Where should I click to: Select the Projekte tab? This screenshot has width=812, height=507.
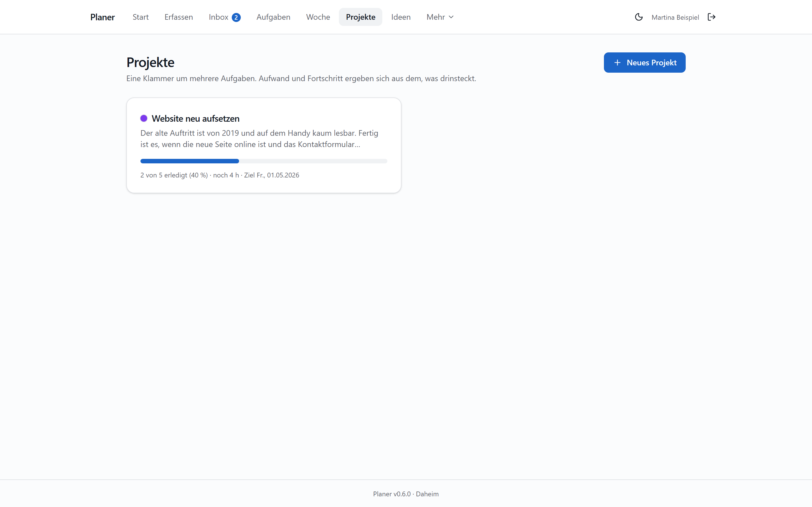pyautogui.click(x=360, y=17)
